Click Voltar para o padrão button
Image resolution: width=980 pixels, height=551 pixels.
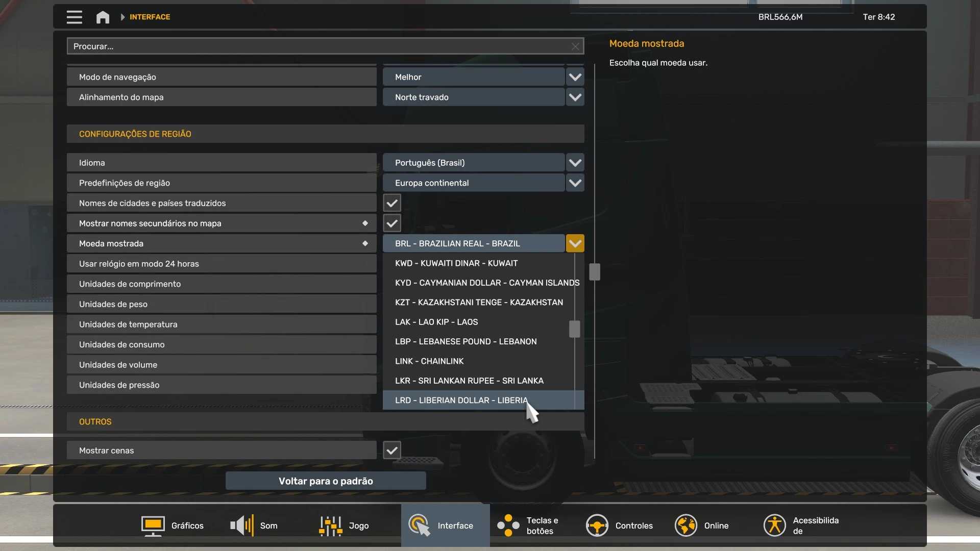(x=326, y=481)
